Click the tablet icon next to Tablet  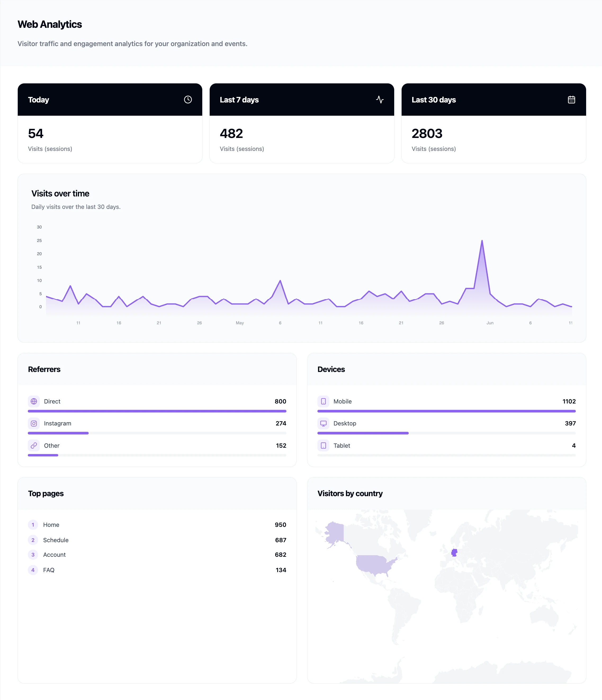pyautogui.click(x=323, y=446)
